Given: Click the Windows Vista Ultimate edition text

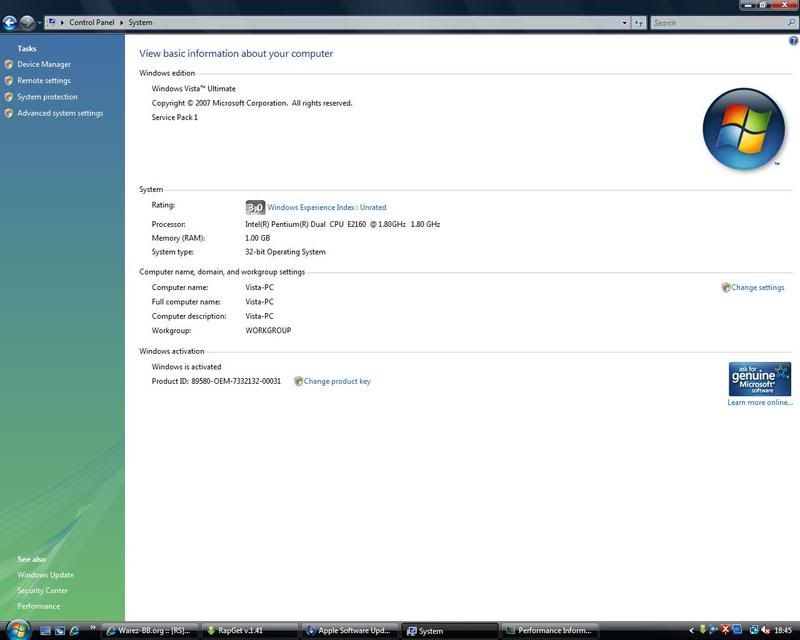Looking at the screenshot, I should click(194, 89).
